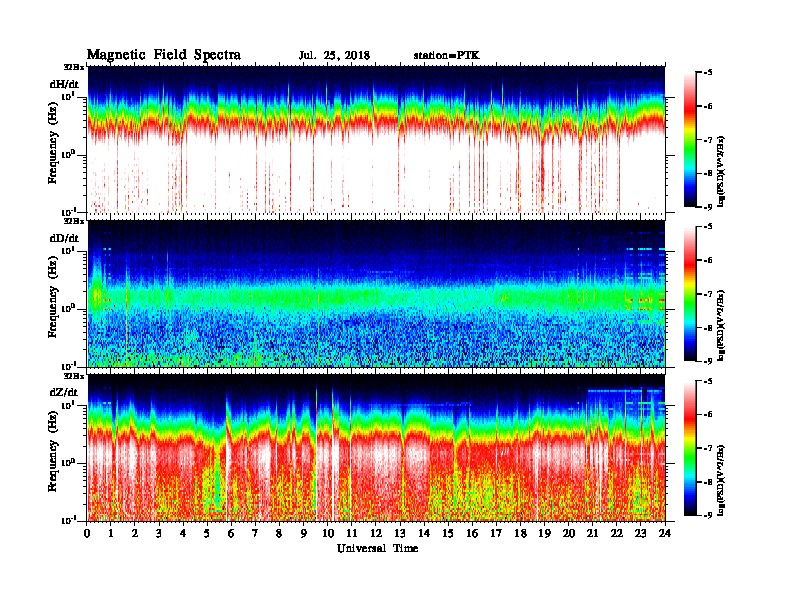Select the date text "Jul. 25, 2018"
This screenshot has height=612, width=792.
tap(334, 56)
